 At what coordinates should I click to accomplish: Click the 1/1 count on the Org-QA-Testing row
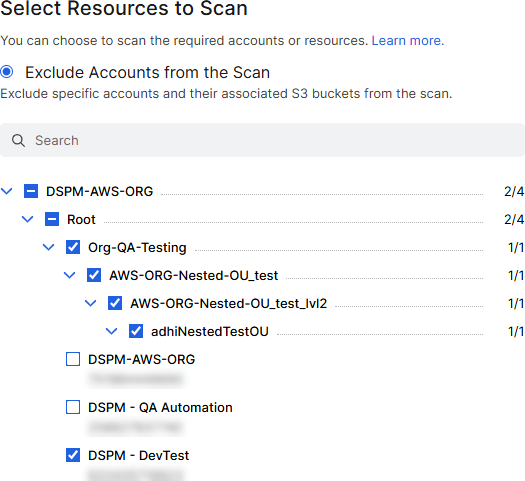[x=516, y=248]
